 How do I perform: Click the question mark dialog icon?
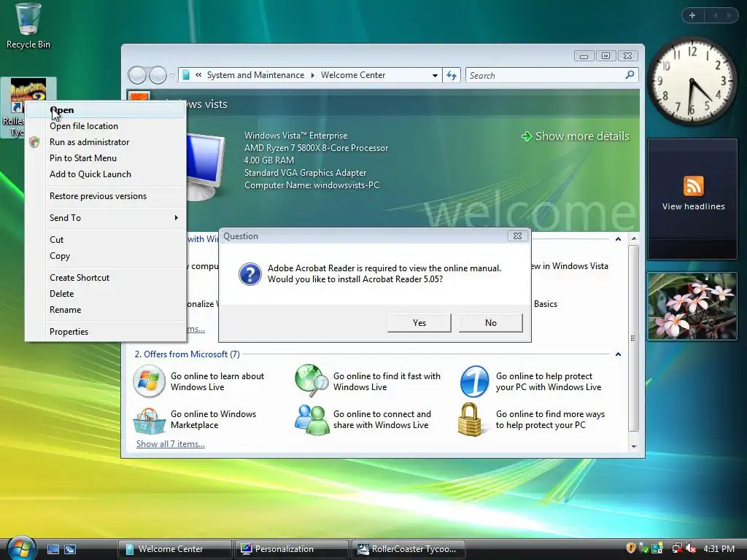249,274
